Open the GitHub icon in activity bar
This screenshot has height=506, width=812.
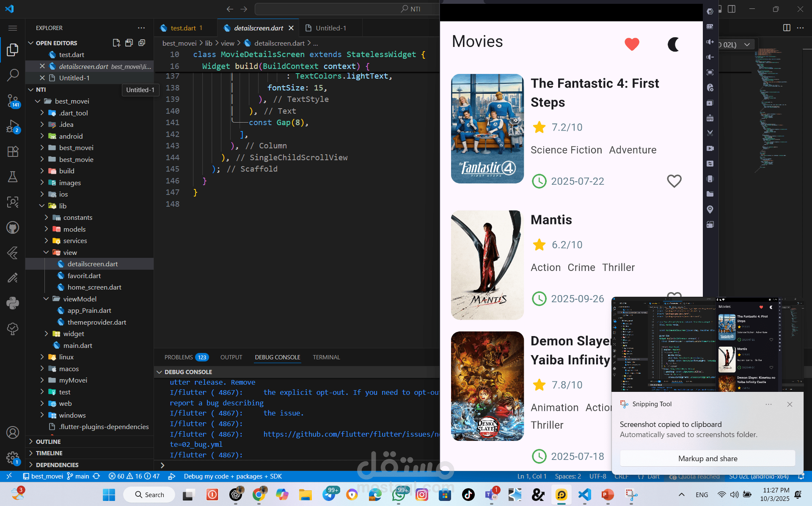point(13,227)
